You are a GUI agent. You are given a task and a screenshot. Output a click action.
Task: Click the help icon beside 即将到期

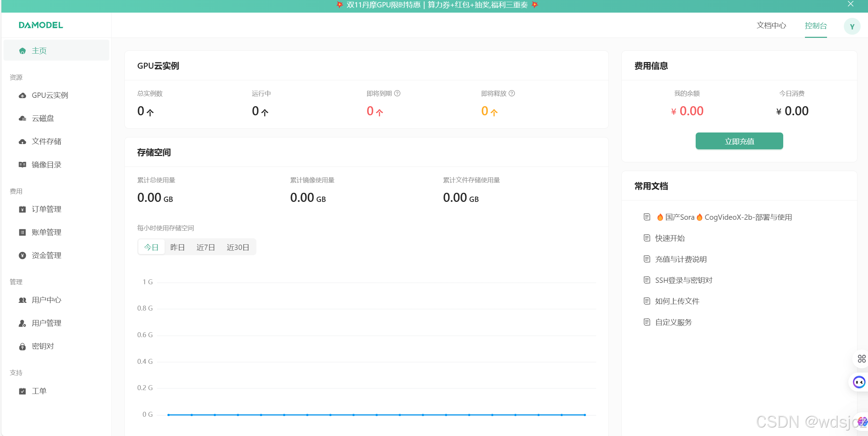point(397,93)
